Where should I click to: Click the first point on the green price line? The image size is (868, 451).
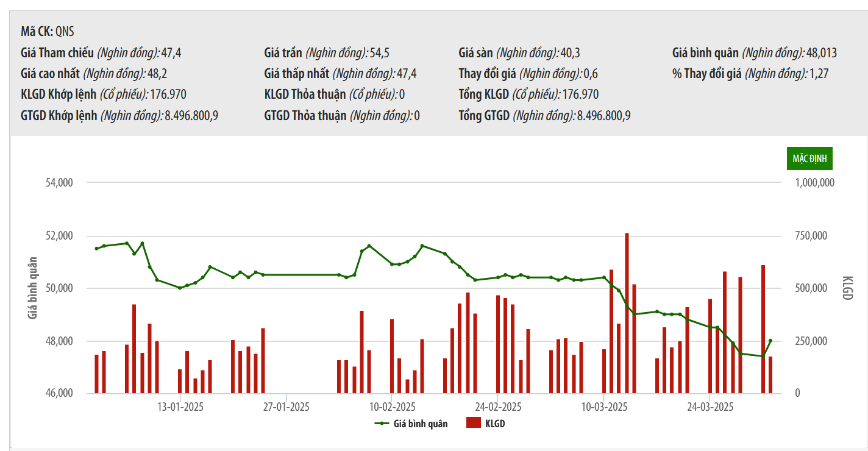pos(96,249)
